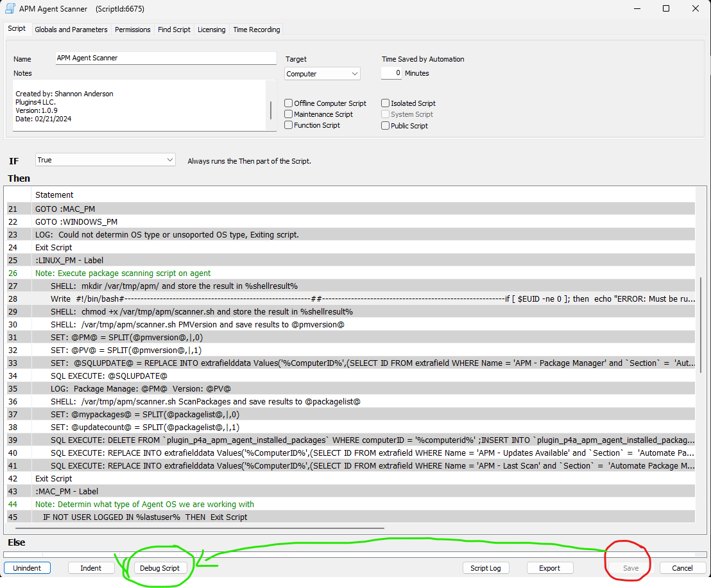Click the APM Agent Scanner window icon
Screen dimensions: 711x588
click(x=11, y=9)
